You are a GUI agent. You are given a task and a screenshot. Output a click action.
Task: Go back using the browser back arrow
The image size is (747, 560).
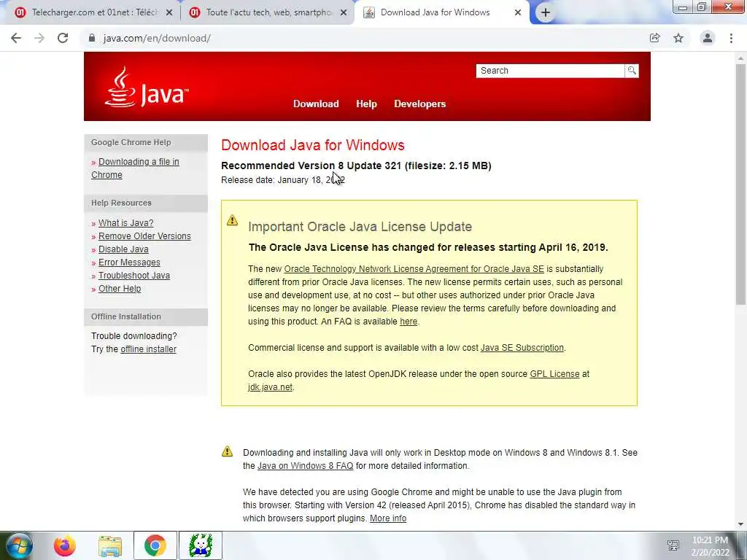16,38
